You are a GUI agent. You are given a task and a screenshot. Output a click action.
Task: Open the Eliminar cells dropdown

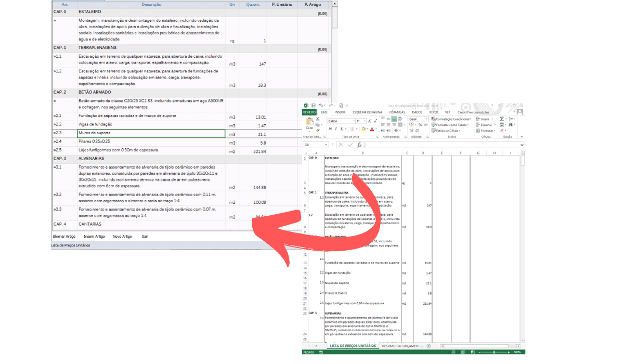(486, 125)
